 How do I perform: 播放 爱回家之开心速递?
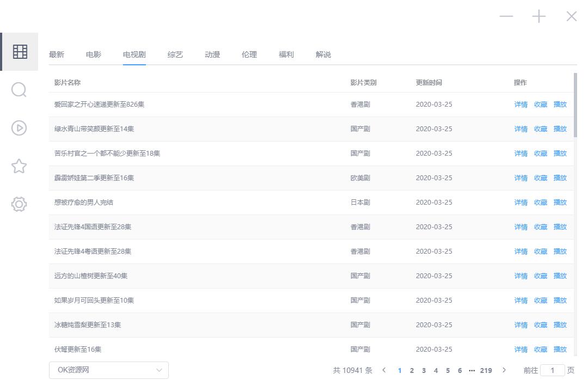tap(560, 104)
